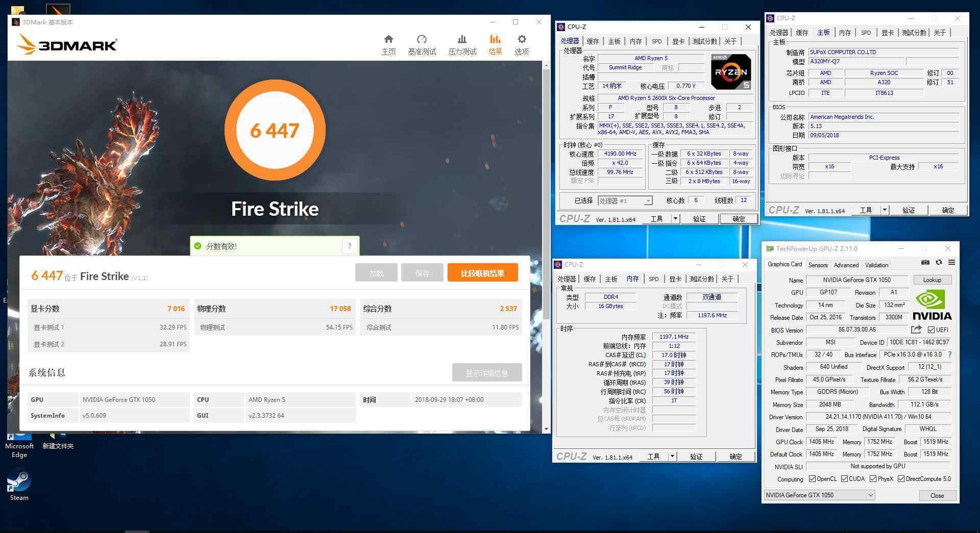This screenshot has width=980, height=533.
Task: Click the GPU-Z title bar icon
Action: pyautogui.click(x=770, y=248)
